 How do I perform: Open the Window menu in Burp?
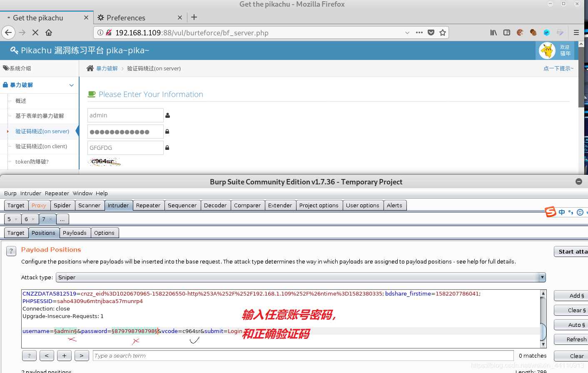(x=82, y=193)
